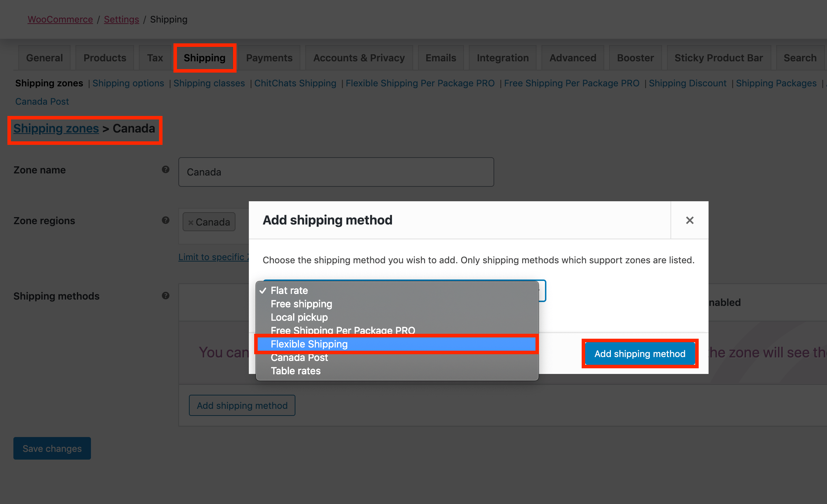Click into the Zone name text field

click(x=336, y=172)
